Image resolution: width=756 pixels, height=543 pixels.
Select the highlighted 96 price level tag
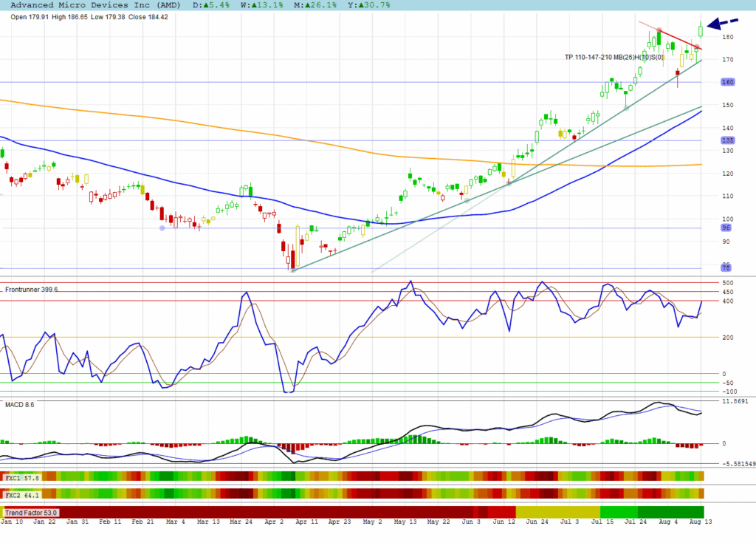point(726,228)
